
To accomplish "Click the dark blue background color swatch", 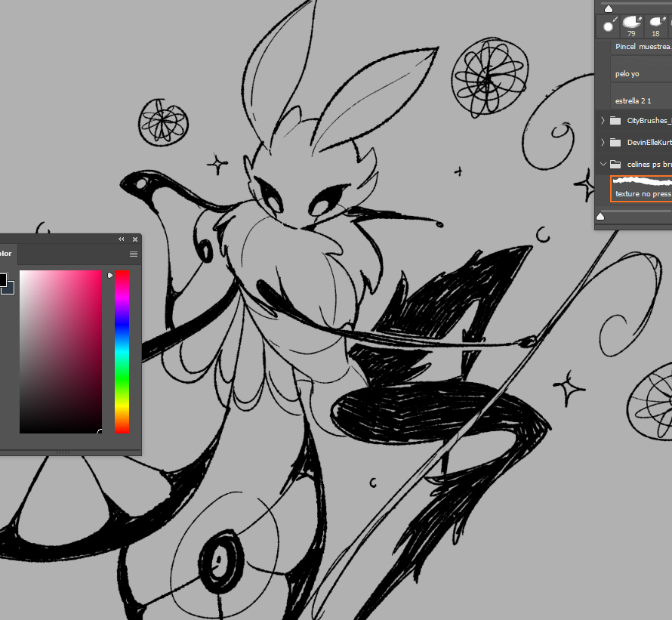I will coord(8,288).
